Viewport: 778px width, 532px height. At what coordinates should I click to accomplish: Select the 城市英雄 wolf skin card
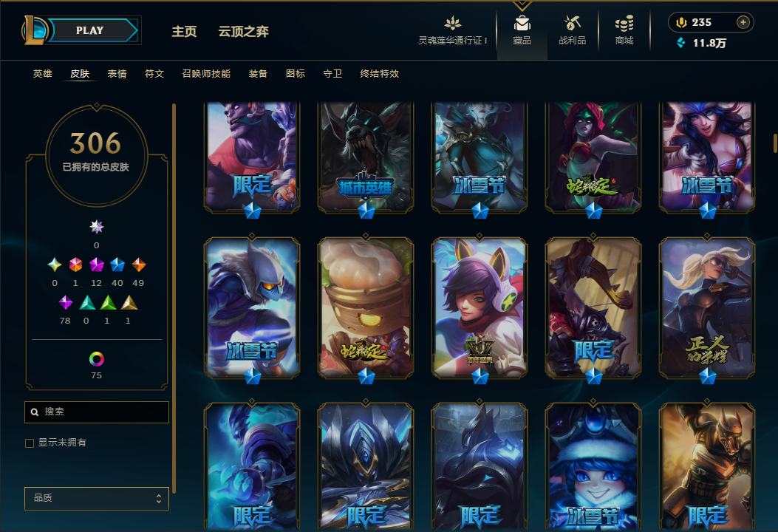pos(366,157)
